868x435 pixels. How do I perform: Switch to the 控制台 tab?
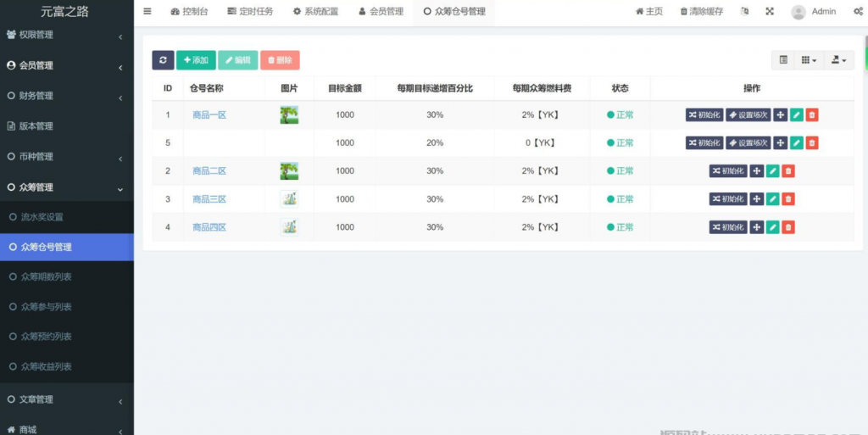[189, 12]
